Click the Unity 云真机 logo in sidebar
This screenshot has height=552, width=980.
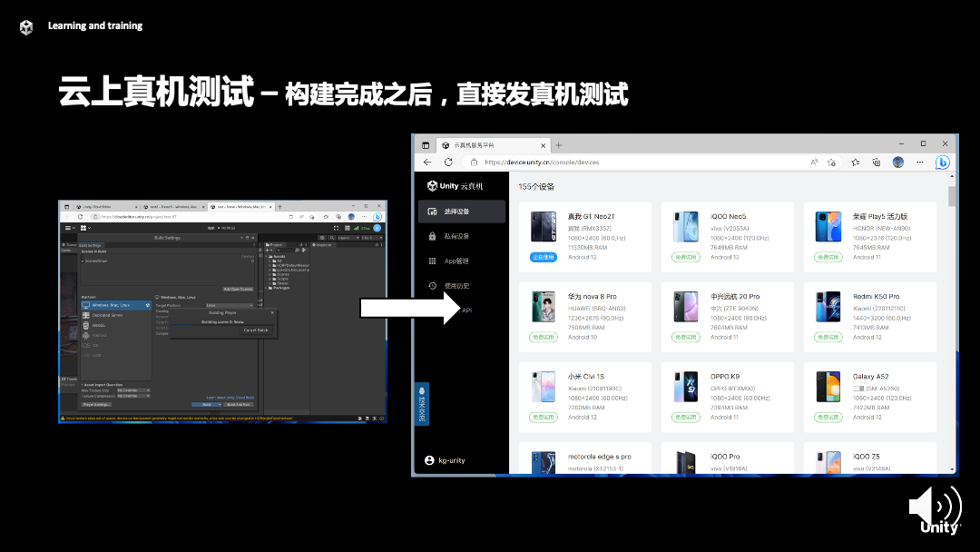click(455, 186)
